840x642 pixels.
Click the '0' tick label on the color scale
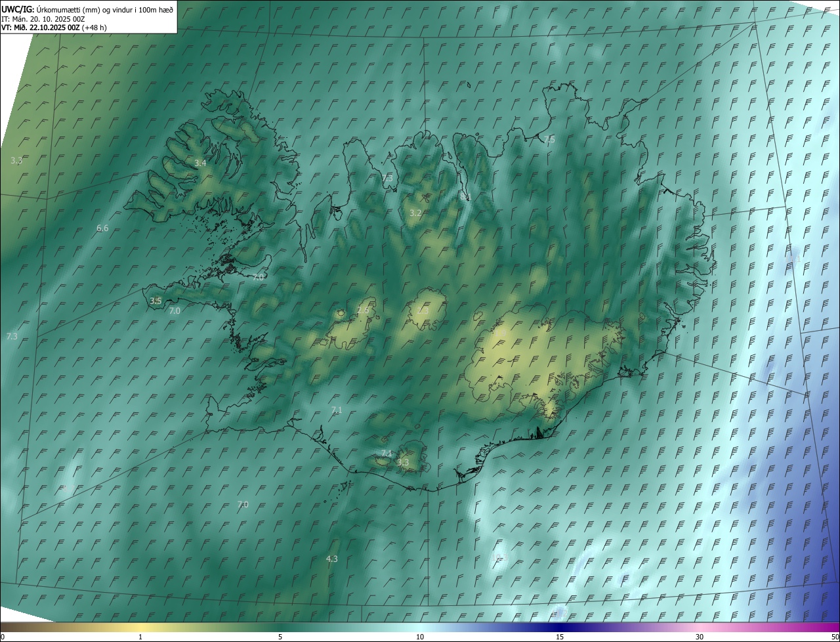3,637
